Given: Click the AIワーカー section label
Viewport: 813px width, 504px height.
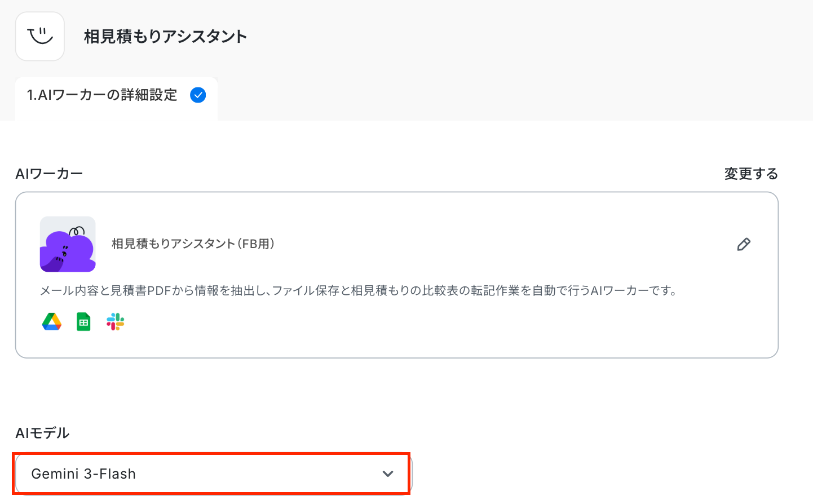Looking at the screenshot, I should [x=49, y=174].
